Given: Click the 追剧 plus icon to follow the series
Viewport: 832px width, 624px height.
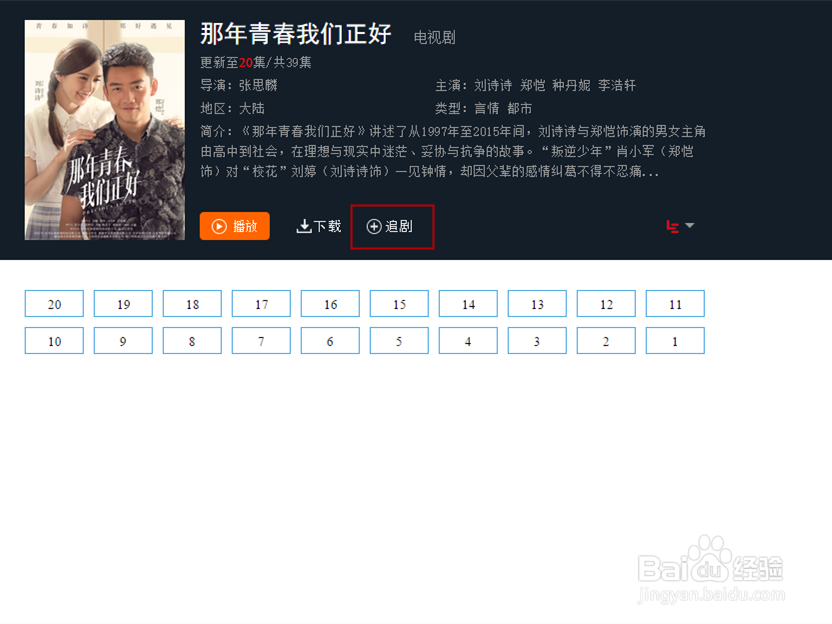Looking at the screenshot, I should click(x=374, y=227).
